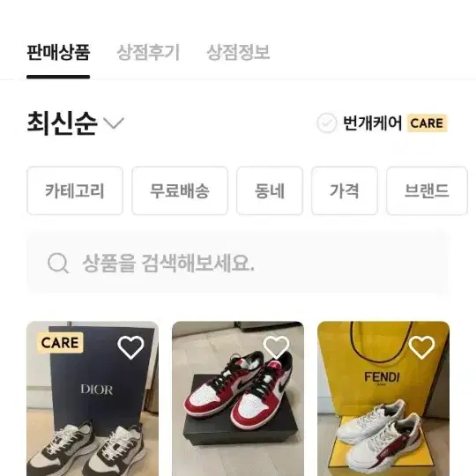
Task: Open the 가격 filter
Action: point(345,190)
